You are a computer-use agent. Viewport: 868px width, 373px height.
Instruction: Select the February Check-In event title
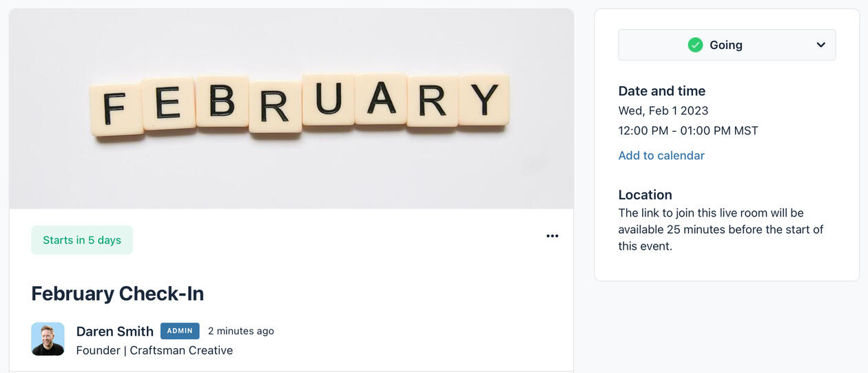pos(117,294)
